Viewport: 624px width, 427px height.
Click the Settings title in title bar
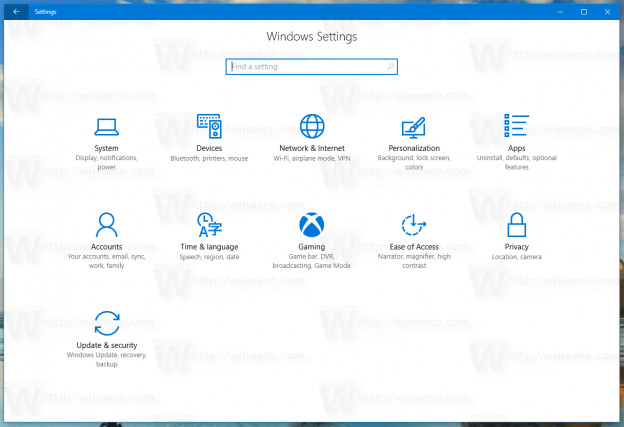click(x=45, y=12)
